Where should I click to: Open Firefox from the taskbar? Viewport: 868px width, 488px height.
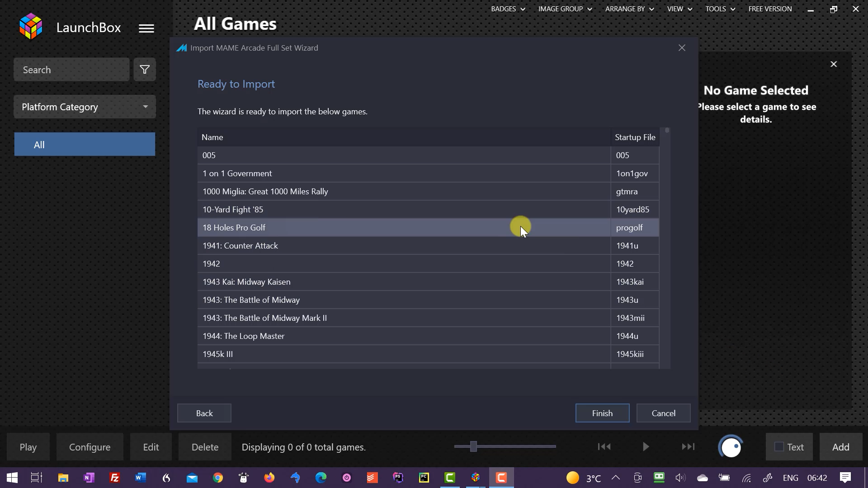[269, 478]
